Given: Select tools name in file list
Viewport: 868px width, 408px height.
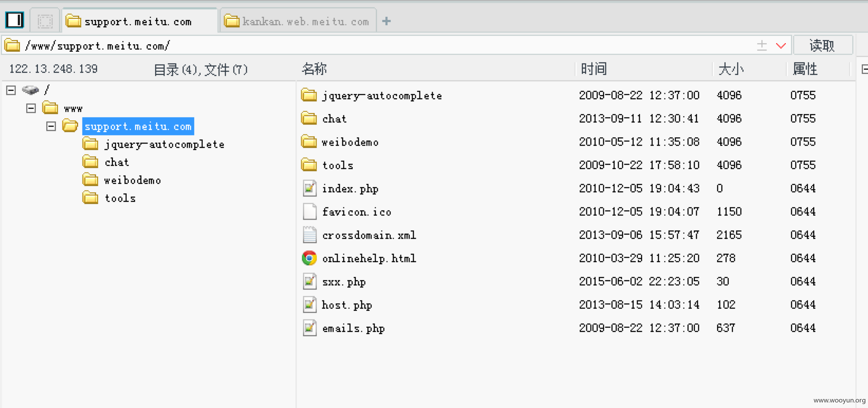Looking at the screenshot, I should (338, 165).
